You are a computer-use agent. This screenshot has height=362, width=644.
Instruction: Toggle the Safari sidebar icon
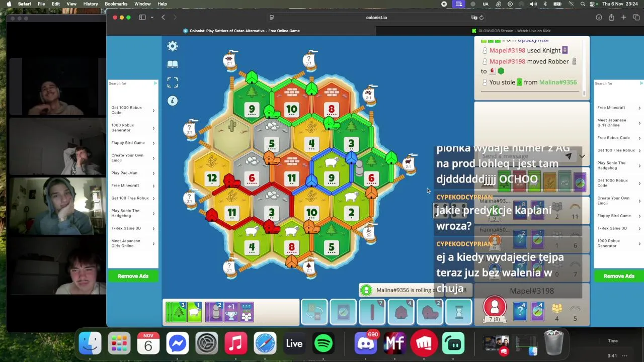(x=142, y=18)
